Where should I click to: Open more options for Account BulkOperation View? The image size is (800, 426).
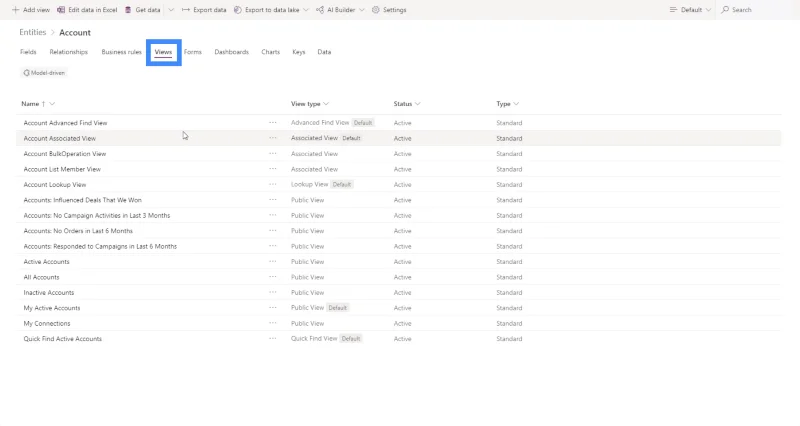pos(273,154)
